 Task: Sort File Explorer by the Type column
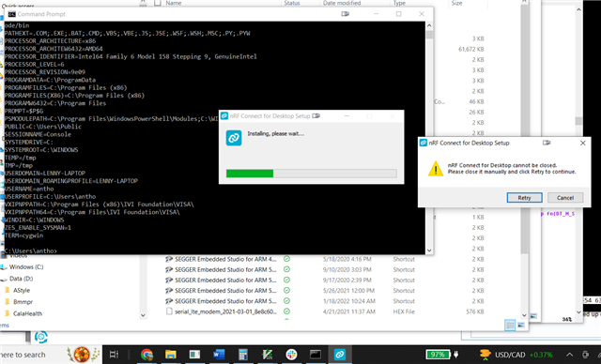click(399, 3)
